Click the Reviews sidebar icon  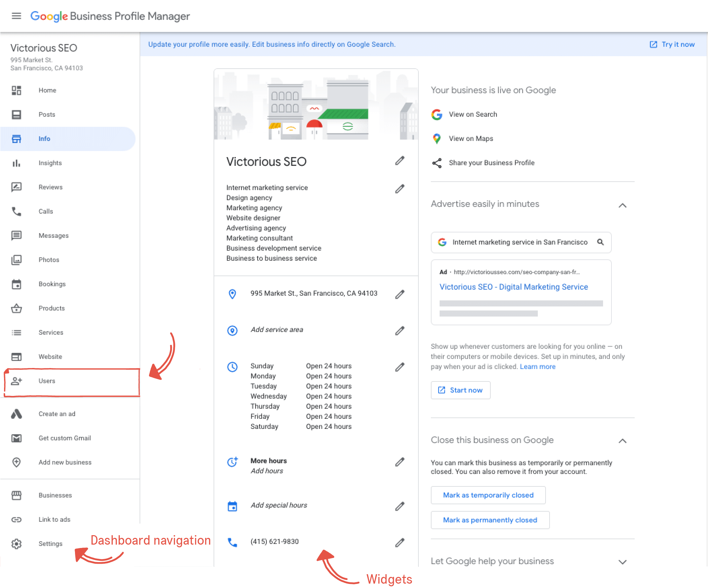pos(16,187)
